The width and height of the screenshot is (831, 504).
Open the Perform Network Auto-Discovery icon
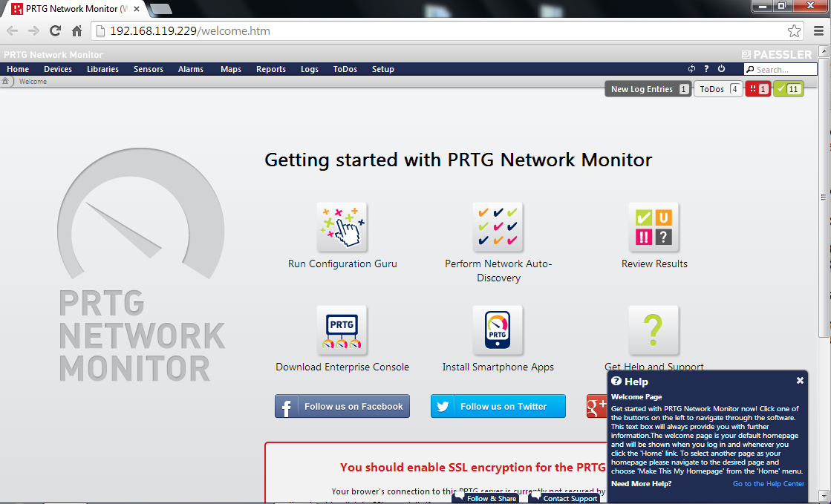pyautogui.click(x=498, y=227)
